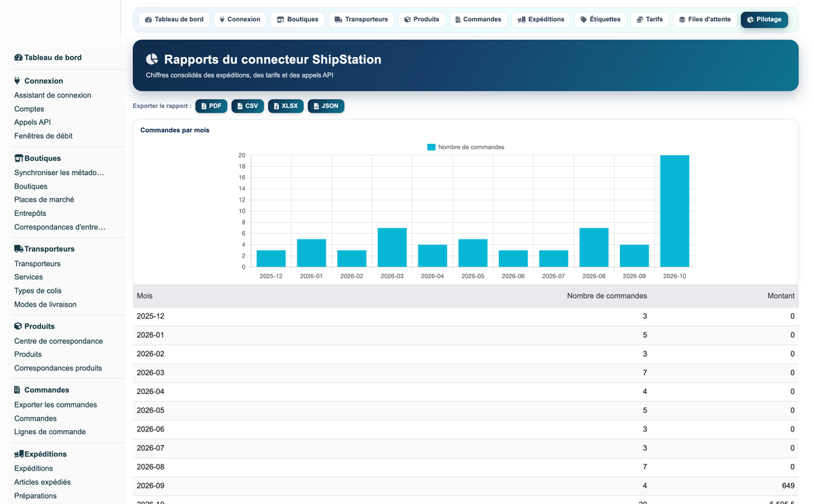The height and width of the screenshot is (504, 814).
Task: Click the Commandes par mois chart title
Action: coord(175,130)
